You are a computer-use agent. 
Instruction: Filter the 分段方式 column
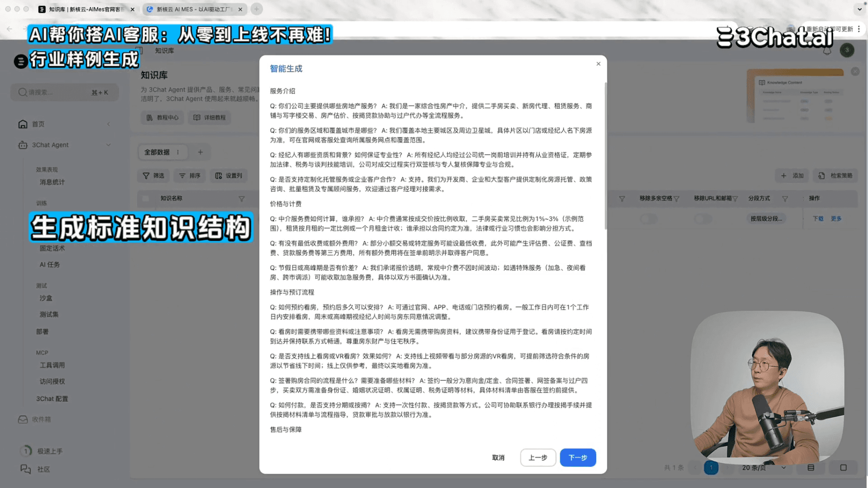[785, 199]
